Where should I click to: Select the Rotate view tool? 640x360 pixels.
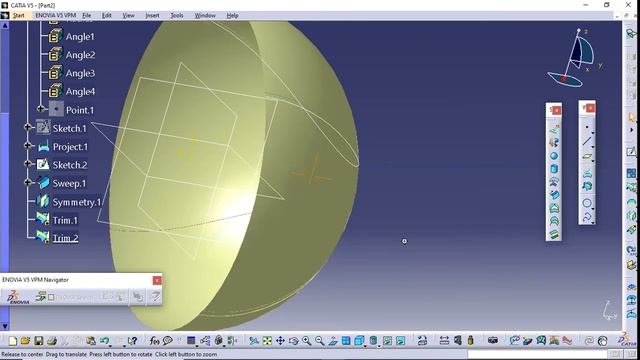(x=293, y=341)
